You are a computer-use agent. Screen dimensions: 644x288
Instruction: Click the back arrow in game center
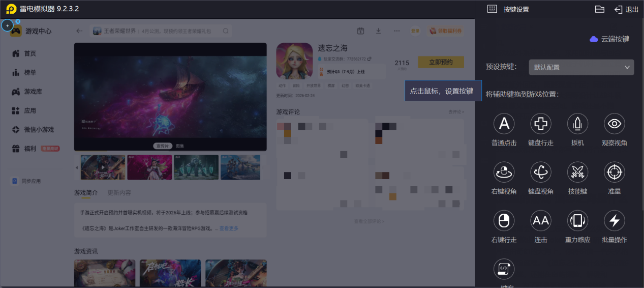pos(79,31)
